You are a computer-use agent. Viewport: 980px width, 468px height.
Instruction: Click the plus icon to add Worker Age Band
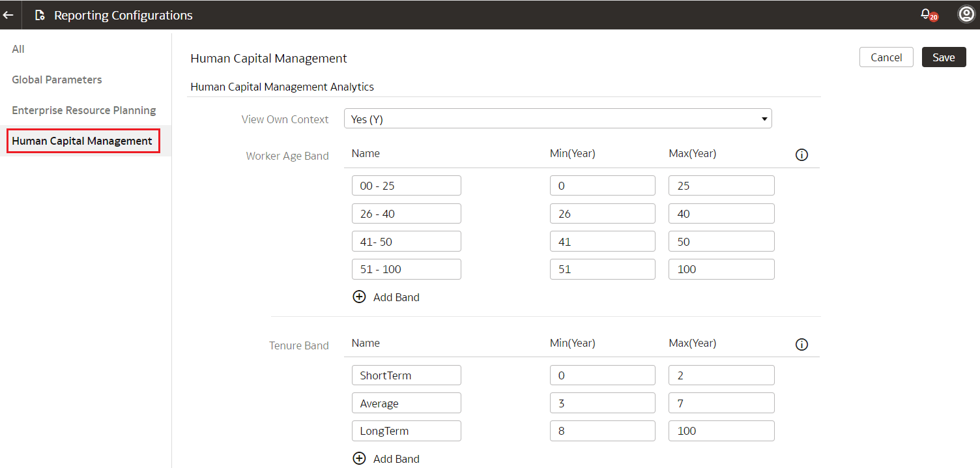[359, 297]
